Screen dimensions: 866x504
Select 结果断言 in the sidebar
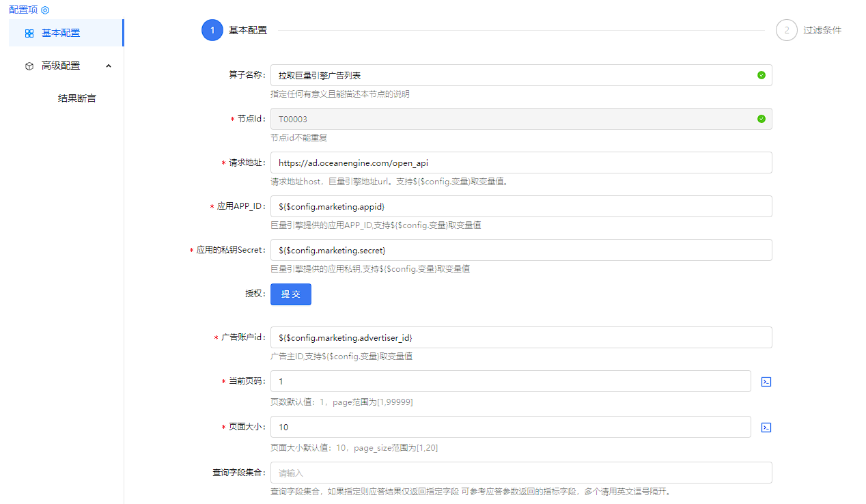tap(77, 98)
